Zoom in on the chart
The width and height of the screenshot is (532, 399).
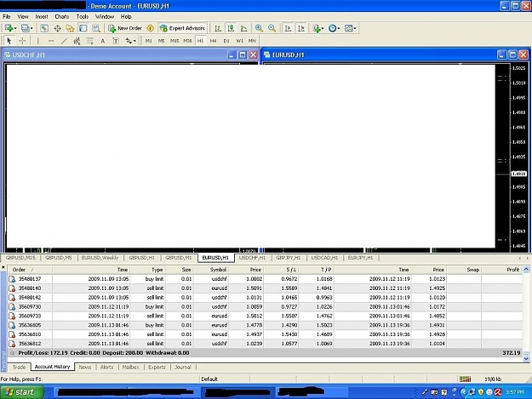click(x=259, y=28)
